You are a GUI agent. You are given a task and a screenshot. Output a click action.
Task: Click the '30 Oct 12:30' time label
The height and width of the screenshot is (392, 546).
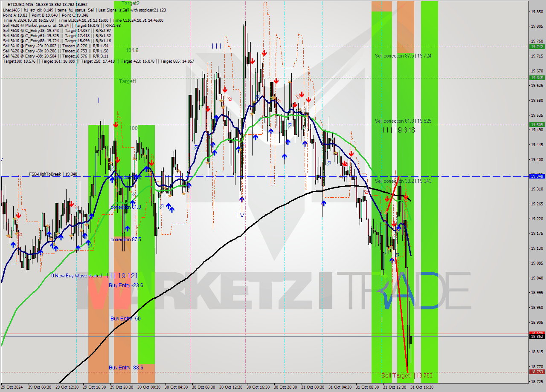coord(231,387)
